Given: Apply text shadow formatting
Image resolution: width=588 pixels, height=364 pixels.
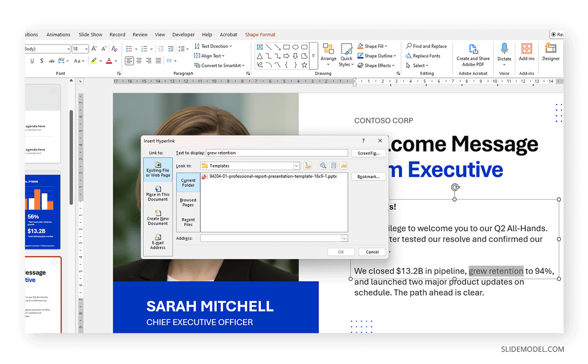Looking at the screenshot, I should 42,61.
